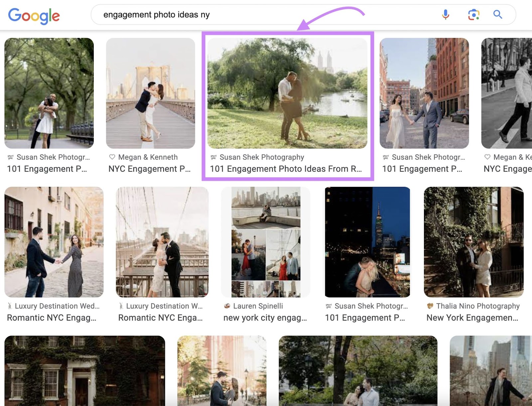Click favicon beside 'Luxury Destination Wed...'

pyautogui.click(x=10, y=306)
